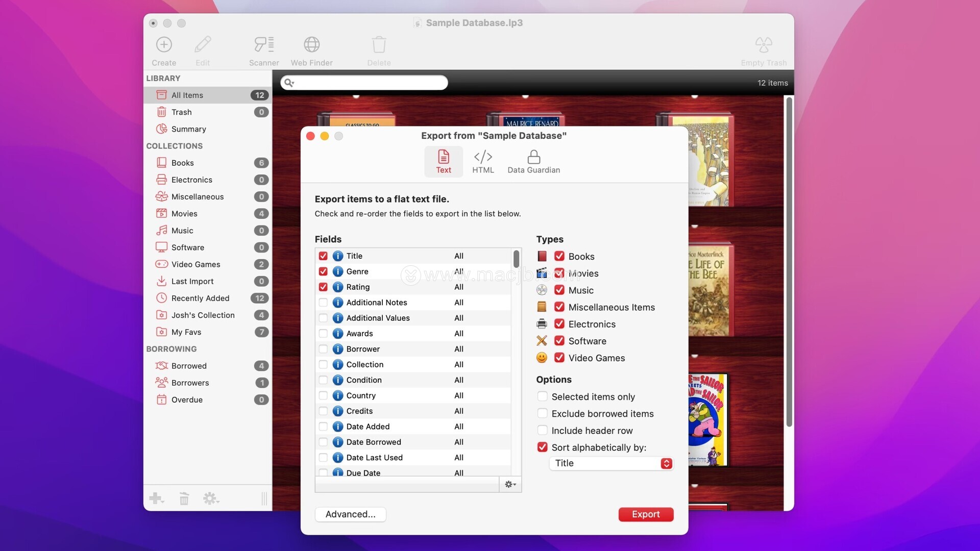The width and height of the screenshot is (980, 551).
Task: Click the info icon beside Awards field
Action: tap(337, 334)
